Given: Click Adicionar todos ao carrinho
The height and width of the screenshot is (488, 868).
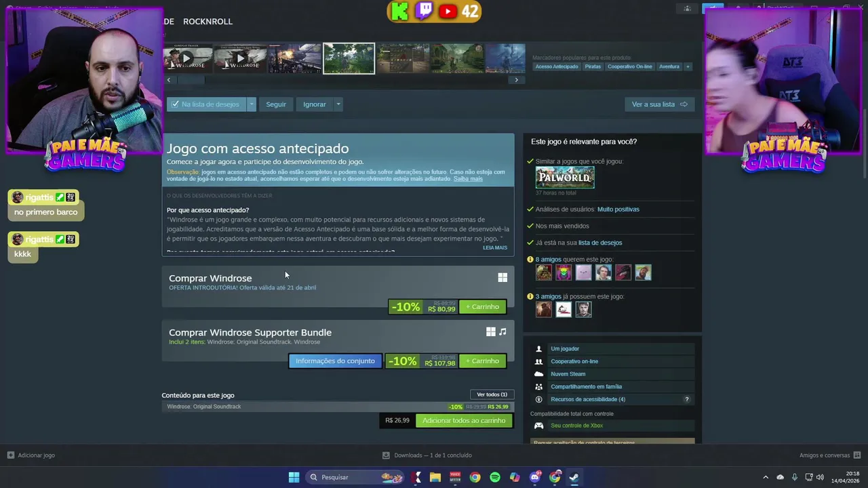Looking at the screenshot, I should tap(464, 421).
